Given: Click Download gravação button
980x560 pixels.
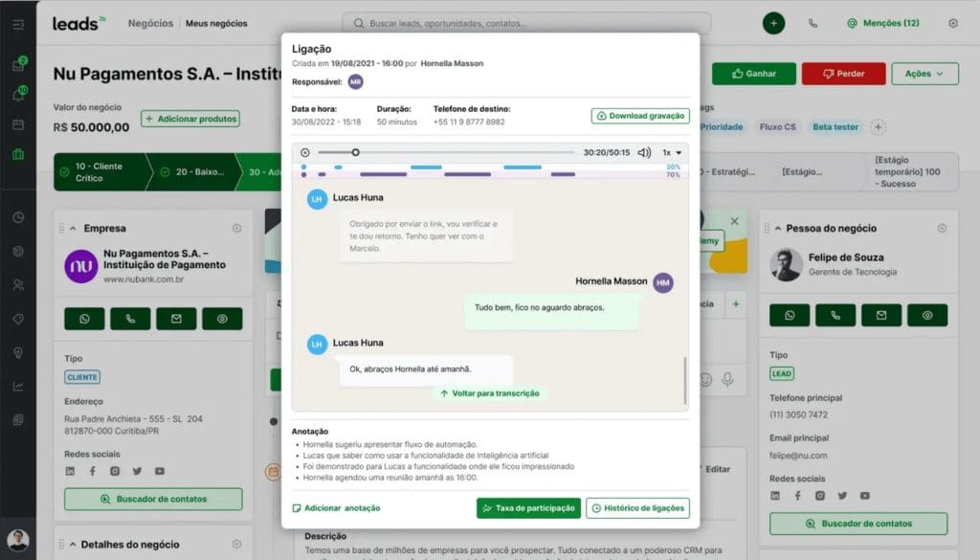Looking at the screenshot, I should point(640,116).
